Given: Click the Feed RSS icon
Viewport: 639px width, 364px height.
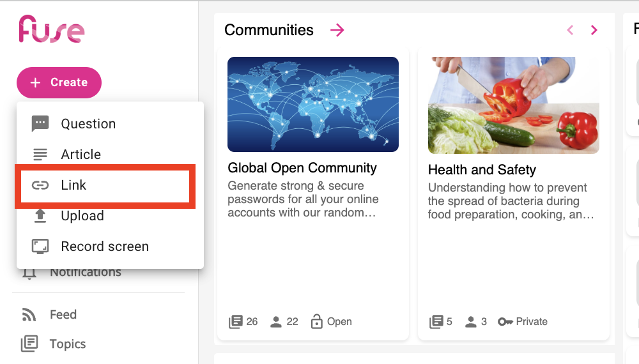Looking at the screenshot, I should (x=29, y=315).
